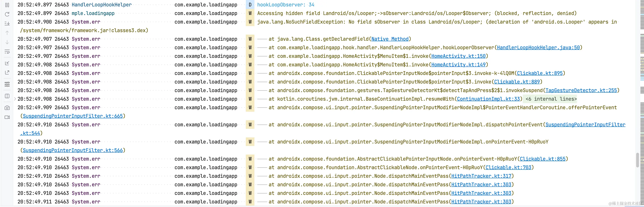Open the Native Method link
644x207 pixels.
click(390, 39)
